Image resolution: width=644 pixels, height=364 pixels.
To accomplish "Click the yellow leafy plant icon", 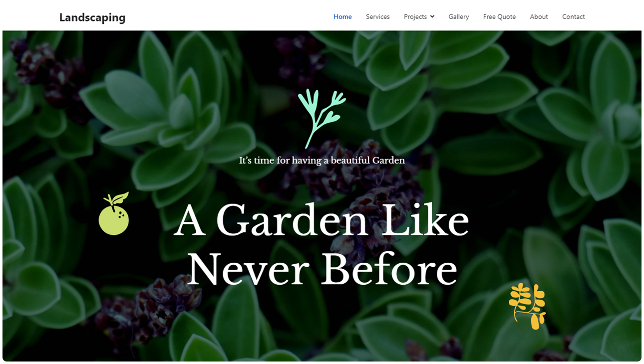I will pos(528,306).
